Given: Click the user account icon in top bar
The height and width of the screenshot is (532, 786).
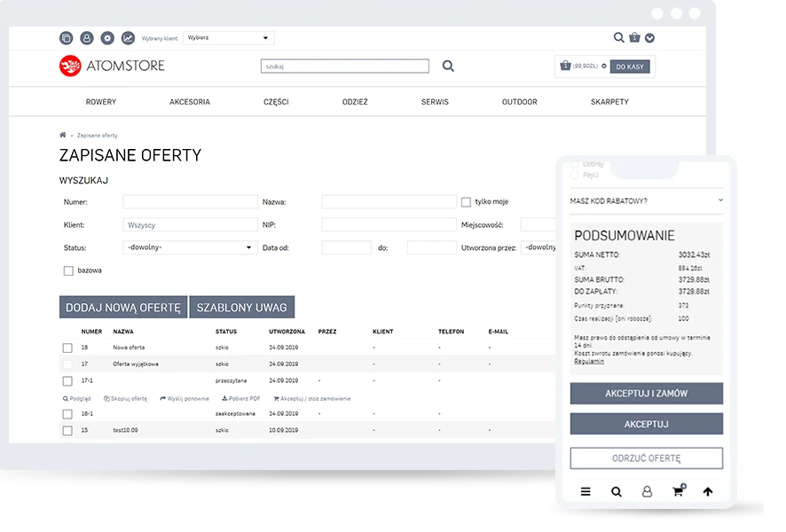Looking at the screenshot, I should [87, 38].
